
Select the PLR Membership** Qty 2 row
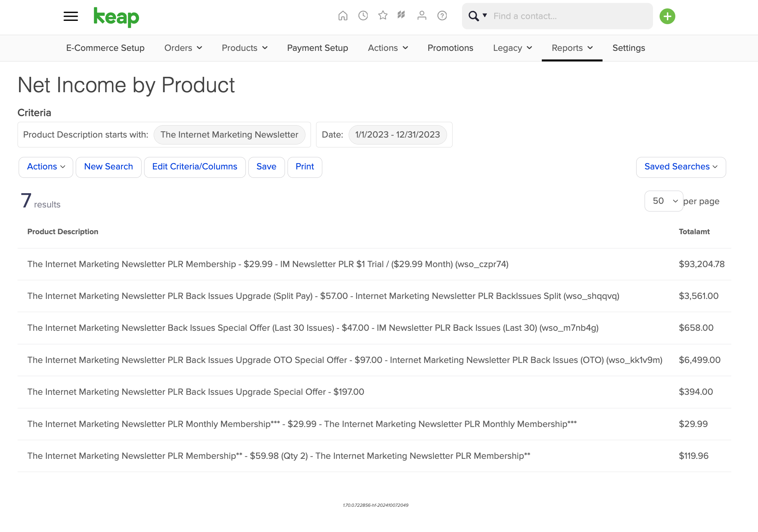click(x=374, y=456)
